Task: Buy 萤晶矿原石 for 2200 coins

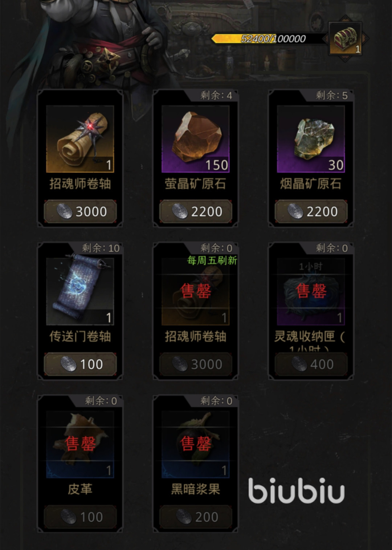Action: coord(196,211)
